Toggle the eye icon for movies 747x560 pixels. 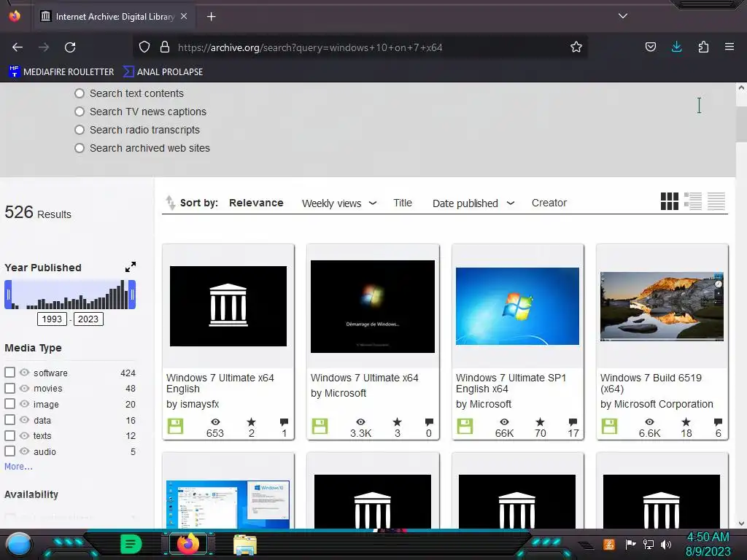pyautogui.click(x=24, y=388)
